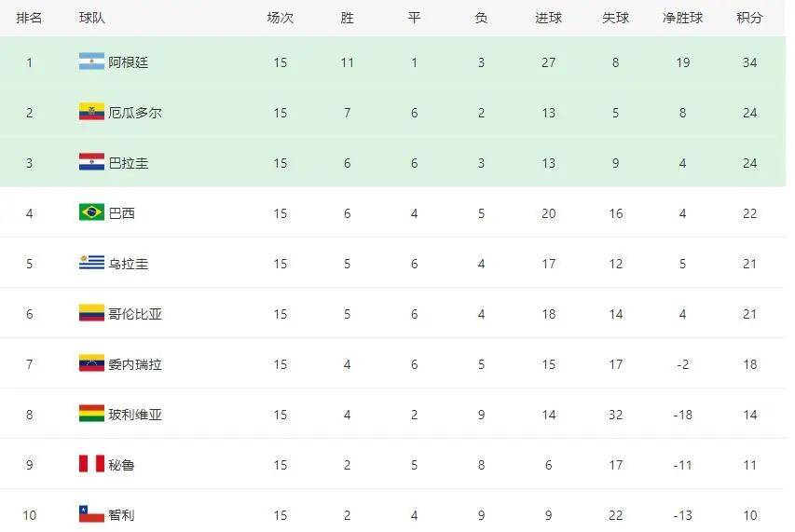Select the 净胜球 column header
Viewport: 795px width, 532px height.
(x=682, y=18)
